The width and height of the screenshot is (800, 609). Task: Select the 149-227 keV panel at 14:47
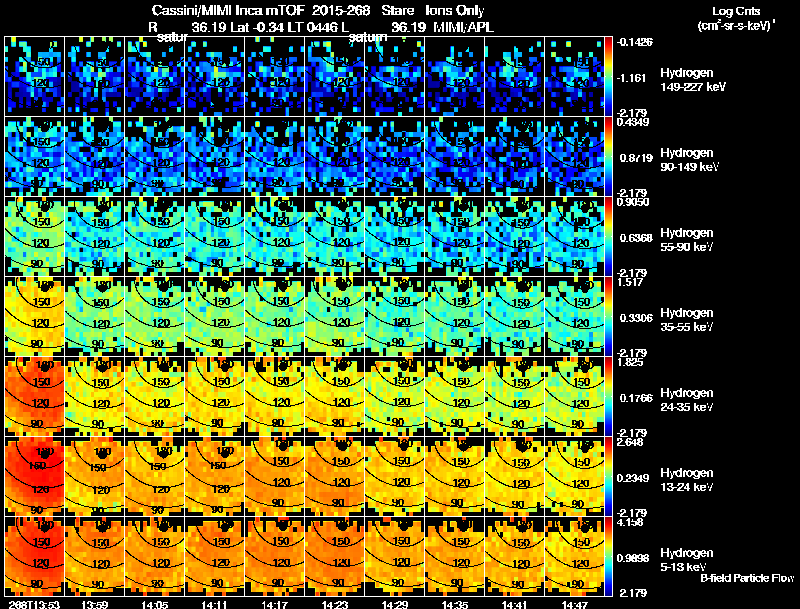575,75
